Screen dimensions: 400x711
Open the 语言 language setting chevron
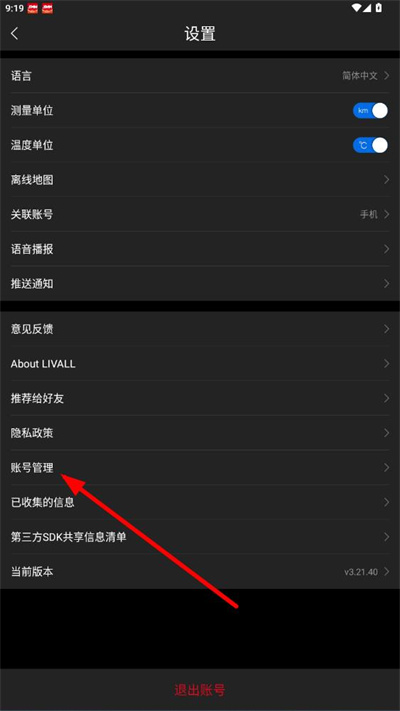click(x=386, y=76)
